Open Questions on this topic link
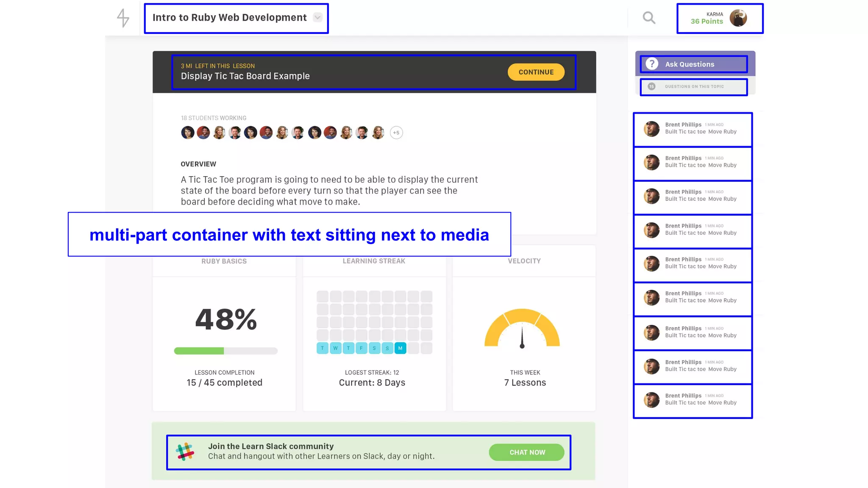 (x=694, y=86)
